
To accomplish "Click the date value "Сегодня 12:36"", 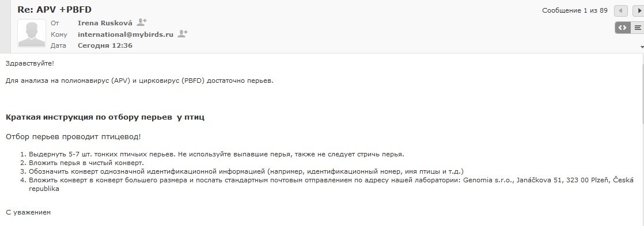I will pyautogui.click(x=105, y=45).
